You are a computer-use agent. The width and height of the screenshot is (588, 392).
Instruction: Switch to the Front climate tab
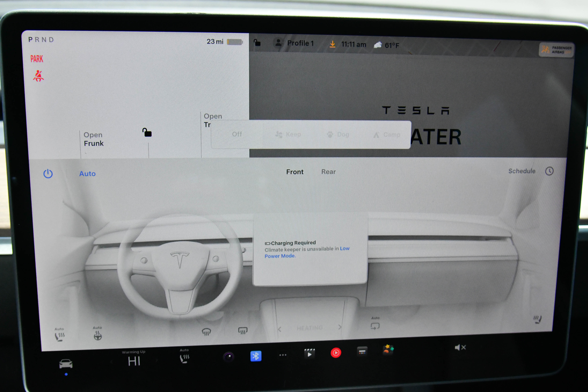pyautogui.click(x=295, y=172)
